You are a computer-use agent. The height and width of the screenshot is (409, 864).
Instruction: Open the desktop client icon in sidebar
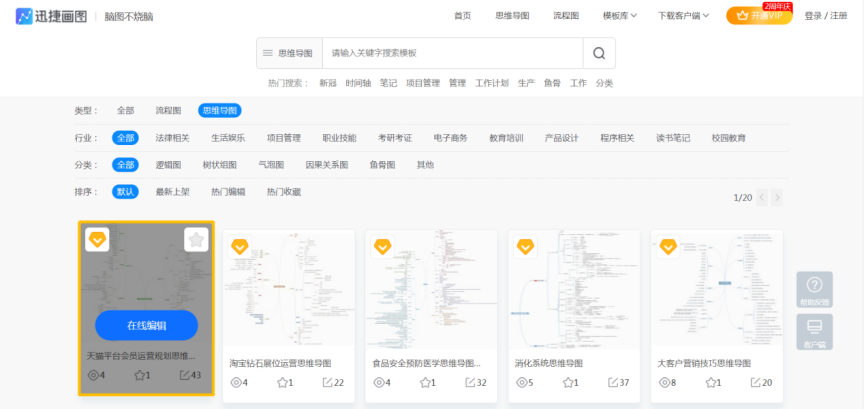pyautogui.click(x=814, y=331)
